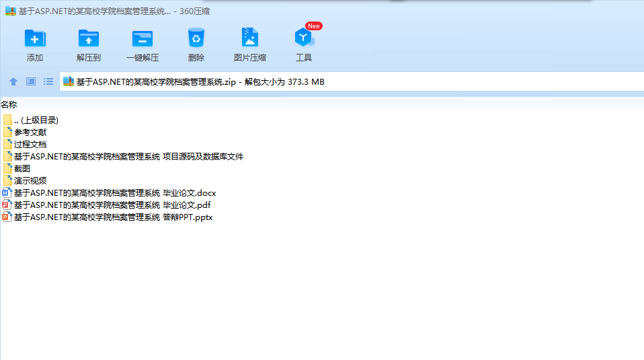The height and width of the screenshot is (360, 644).
Task: Click the PDF icon of 毕业论文.pdf
Action: (7, 205)
